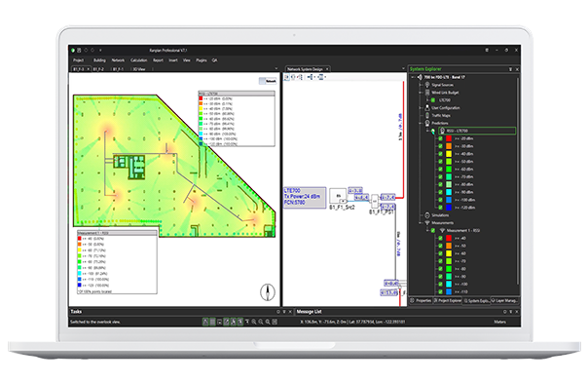Click the undo arrow in the title bar
This screenshot has width=588, height=384.
coord(86,50)
